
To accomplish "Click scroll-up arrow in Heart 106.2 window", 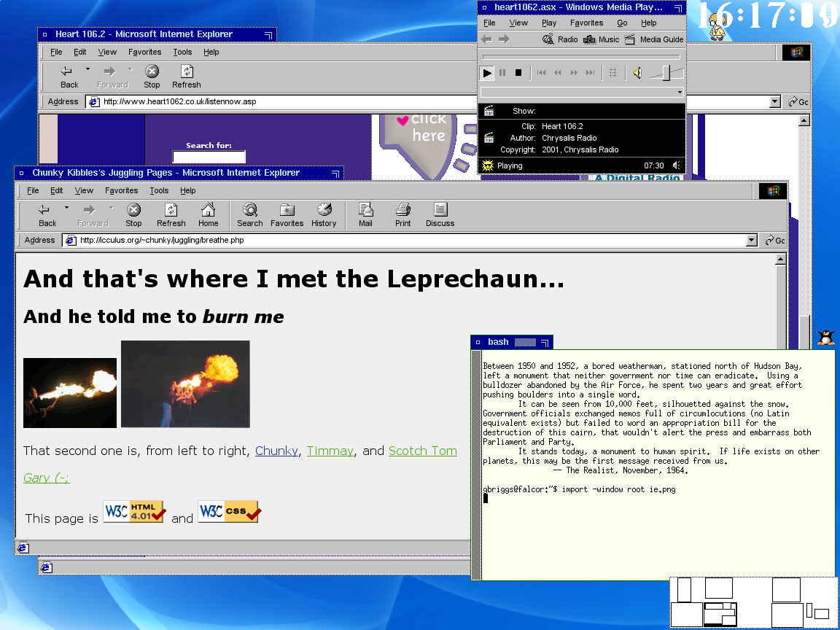I will pyautogui.click(x=804, y=121).
